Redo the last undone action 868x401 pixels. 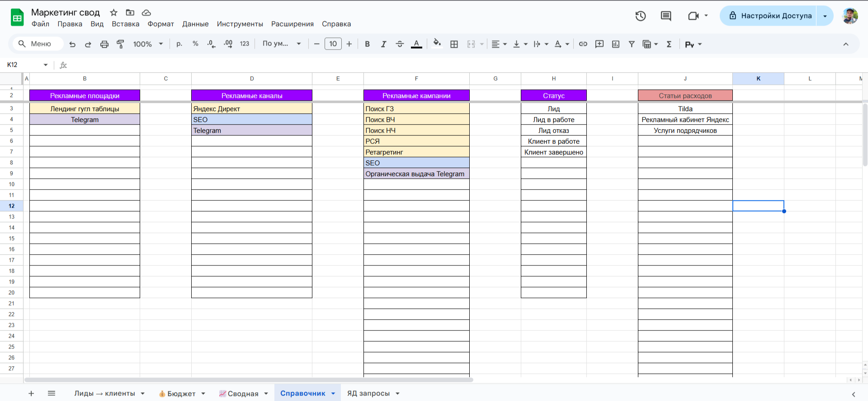point(88,44)
